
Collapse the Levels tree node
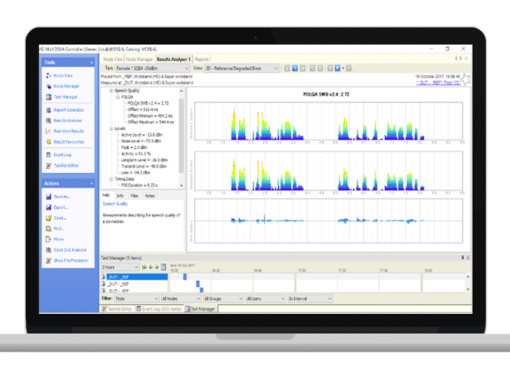pos(111,129)
